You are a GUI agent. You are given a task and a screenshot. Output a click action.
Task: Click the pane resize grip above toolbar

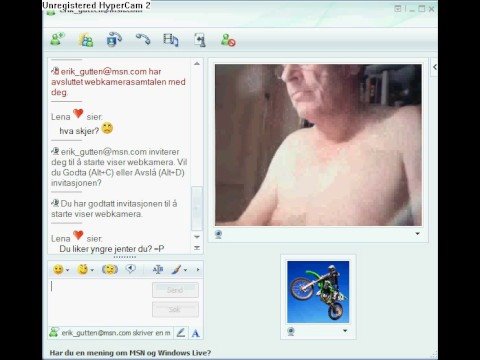point(125,257)
